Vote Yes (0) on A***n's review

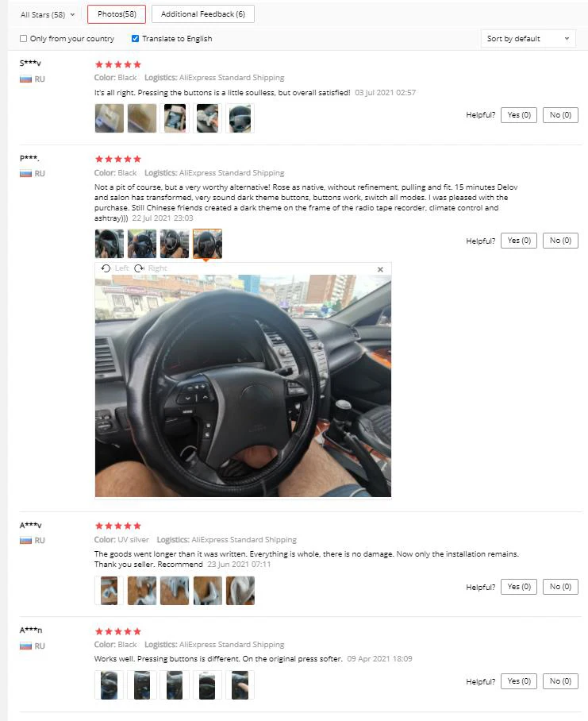click(519, 681)
